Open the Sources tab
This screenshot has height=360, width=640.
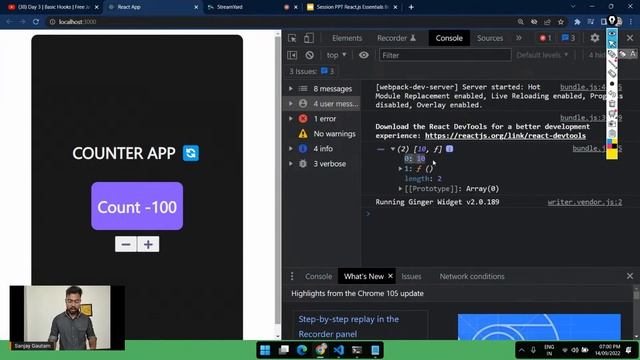point(490,38)
